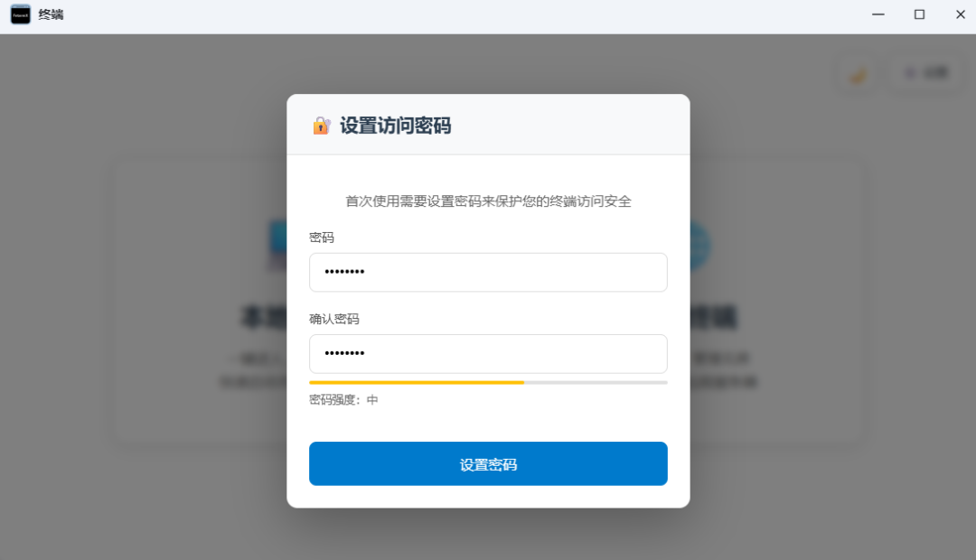Minimize the 终端 window
976x560 pixels.
click(x=877, y=14)
